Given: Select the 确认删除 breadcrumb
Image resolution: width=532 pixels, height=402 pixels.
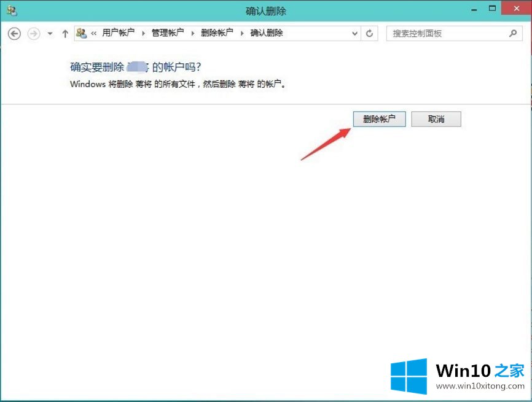Looking at the screenshot, I should click(267, 33).
